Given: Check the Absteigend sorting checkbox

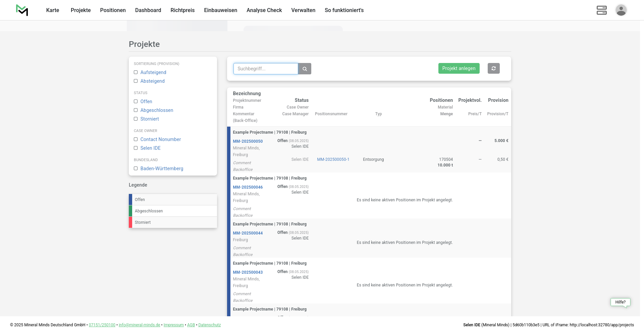Looking at the screenshot, I should [136, 81].
